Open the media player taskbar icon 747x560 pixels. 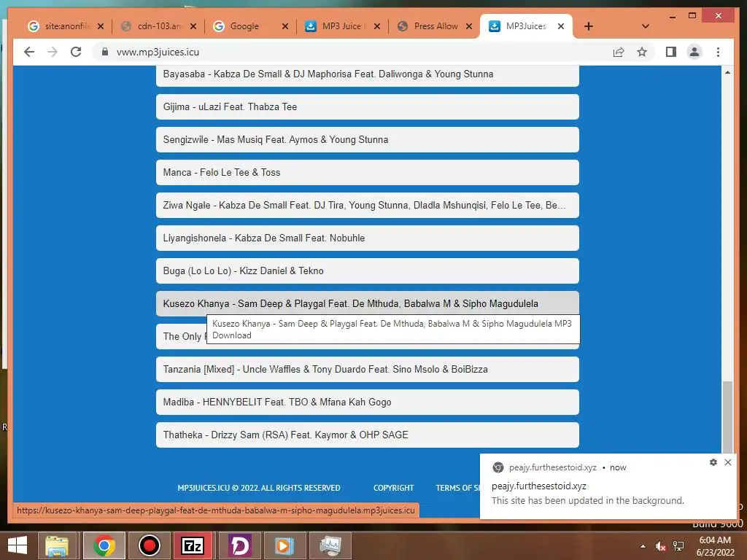tap(284, 545)
